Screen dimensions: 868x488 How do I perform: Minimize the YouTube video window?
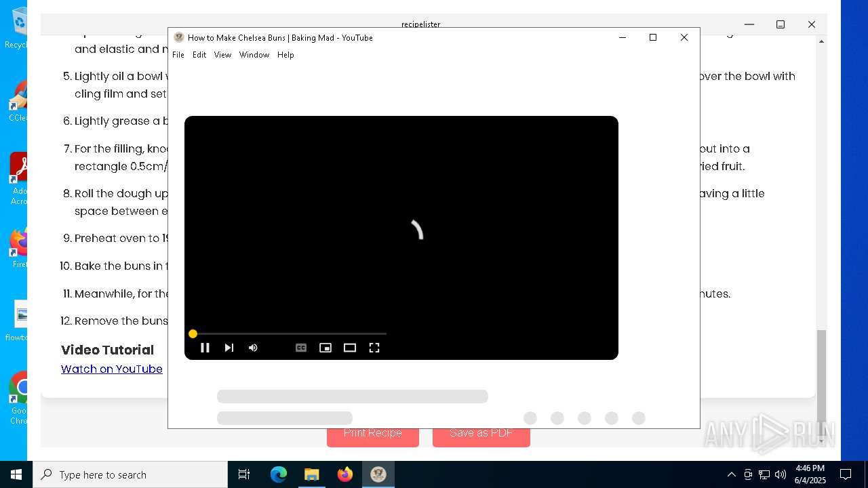(623, 37)
